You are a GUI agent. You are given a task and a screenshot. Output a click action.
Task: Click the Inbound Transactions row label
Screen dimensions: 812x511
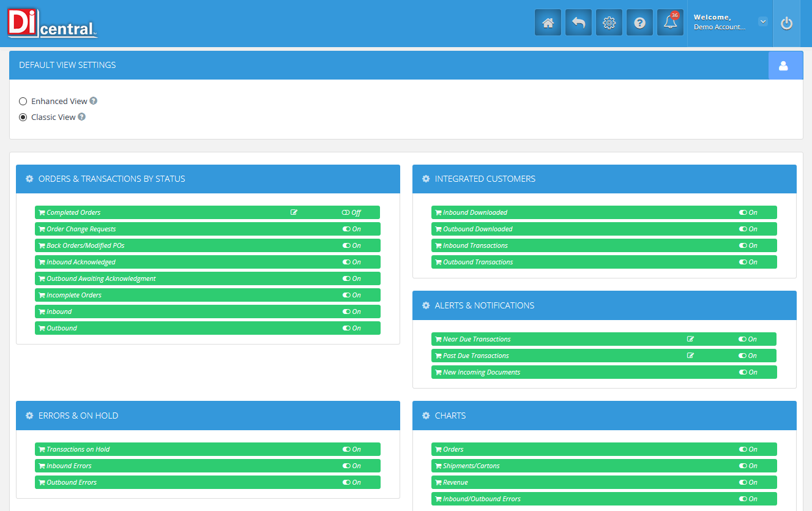tap(475, 245)
